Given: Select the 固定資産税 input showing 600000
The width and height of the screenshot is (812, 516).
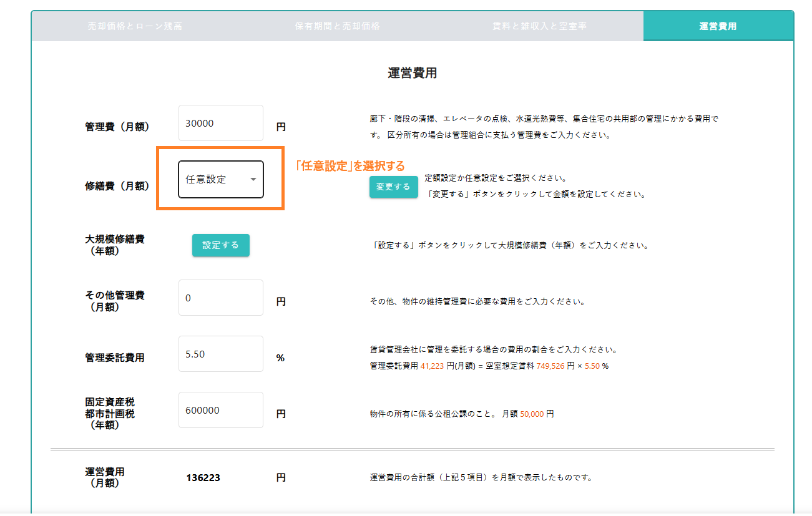Looking at the screenshot, I should point(220,411).
